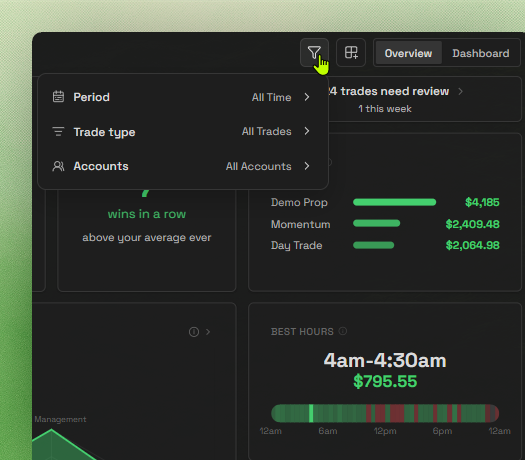Click the 6am label on hours axis
Image resolution: width=525 pixels, height=460 pixels.
[x=327, y=431]
